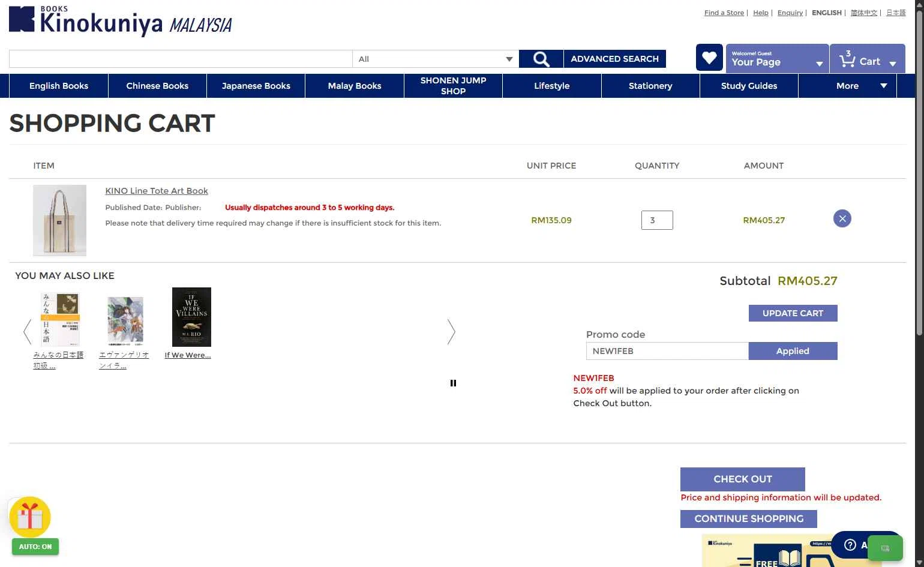
Task: Open the Enquiry link
Action: 790,13
